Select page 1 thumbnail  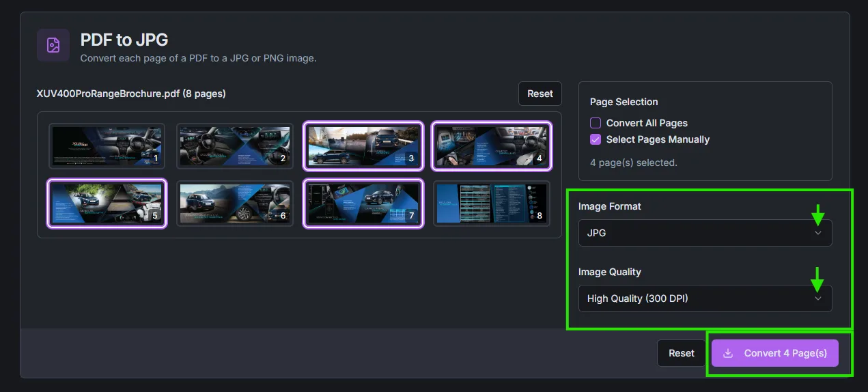pos(107,145)
